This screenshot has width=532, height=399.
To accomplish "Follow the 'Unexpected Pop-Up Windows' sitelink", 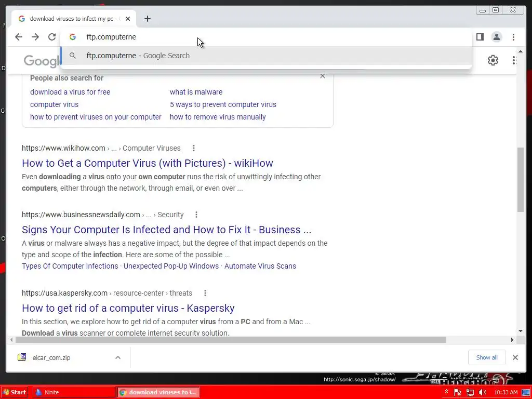I will click(171, 266).
